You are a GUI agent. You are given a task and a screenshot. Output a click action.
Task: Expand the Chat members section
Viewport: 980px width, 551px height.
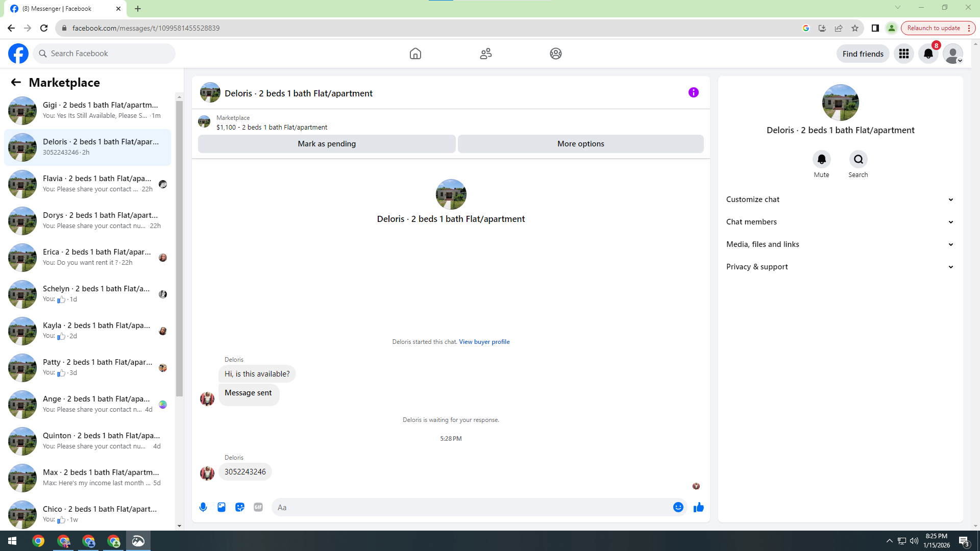coord(840,222)
